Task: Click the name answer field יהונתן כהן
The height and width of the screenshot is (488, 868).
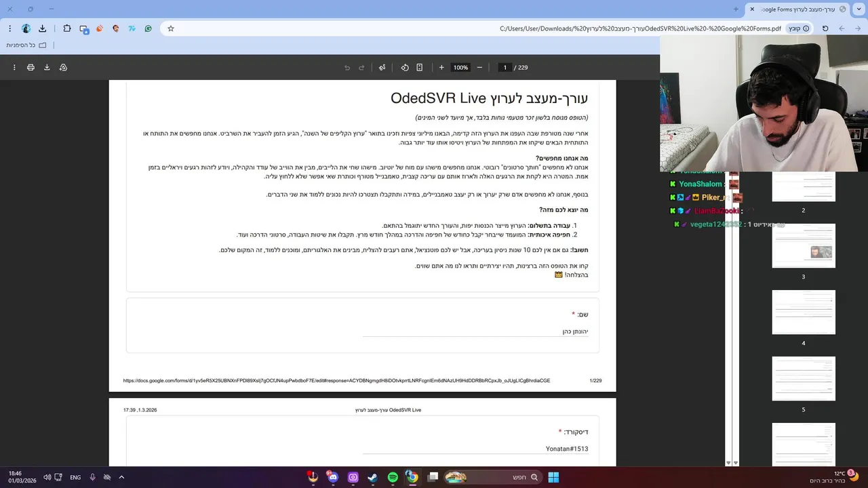Action: click(x=475, y=331)
